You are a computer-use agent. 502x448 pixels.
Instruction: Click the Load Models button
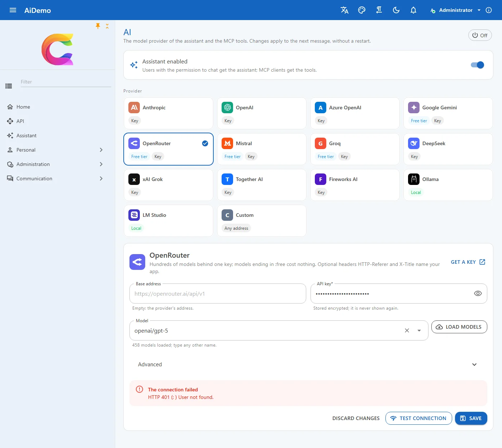click(459, 327)
